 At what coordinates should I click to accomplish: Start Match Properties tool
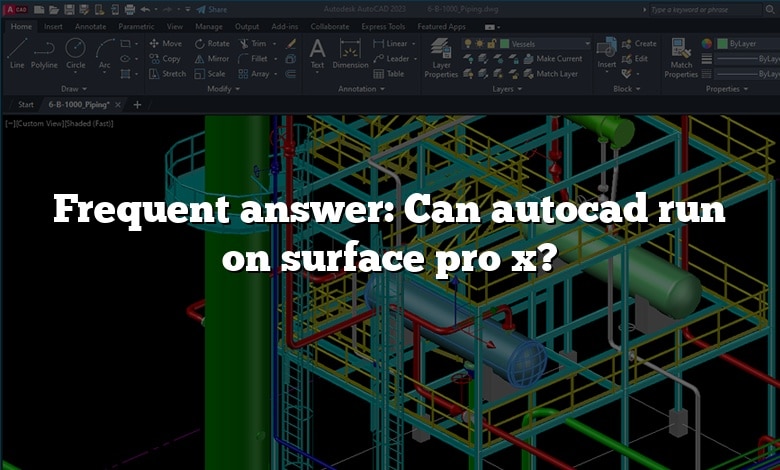click(x=681, y=58)
